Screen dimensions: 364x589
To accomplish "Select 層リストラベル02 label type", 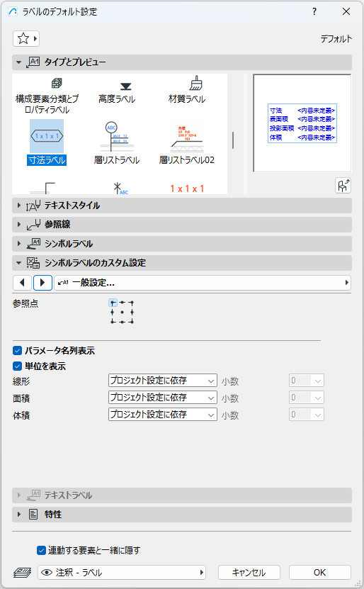I will pos(187,142).
